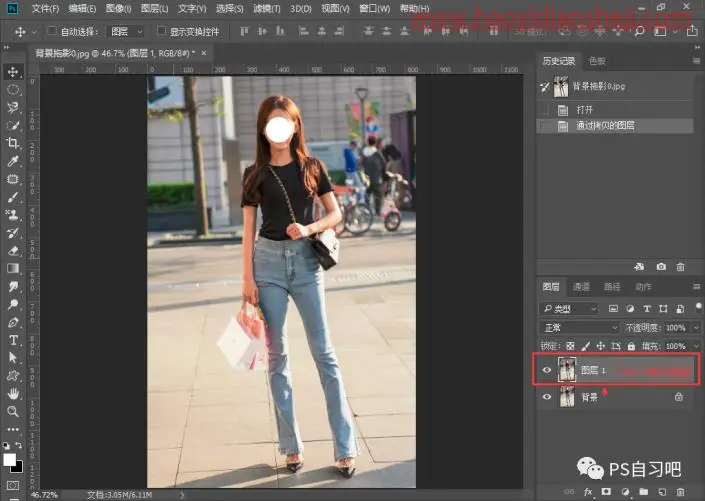Toggle lock all padlock icon
Image resolution: width=705 pixels, height=501 pixels.
click(631, 346)
